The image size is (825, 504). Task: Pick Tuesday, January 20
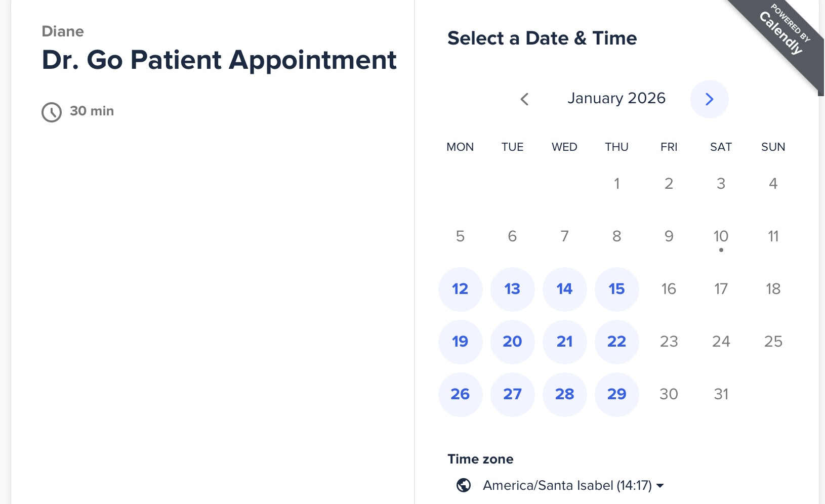pyautogui.click(x=512, y=342)
